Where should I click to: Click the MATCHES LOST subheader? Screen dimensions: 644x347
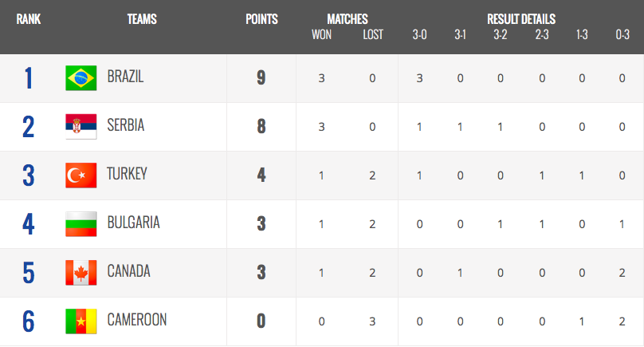[373, 34]
